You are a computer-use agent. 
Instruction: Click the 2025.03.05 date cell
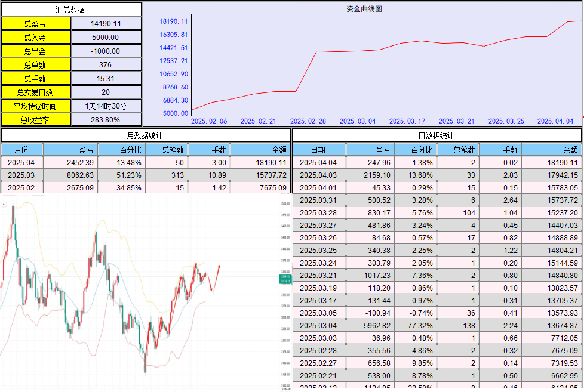pos(319,313)
